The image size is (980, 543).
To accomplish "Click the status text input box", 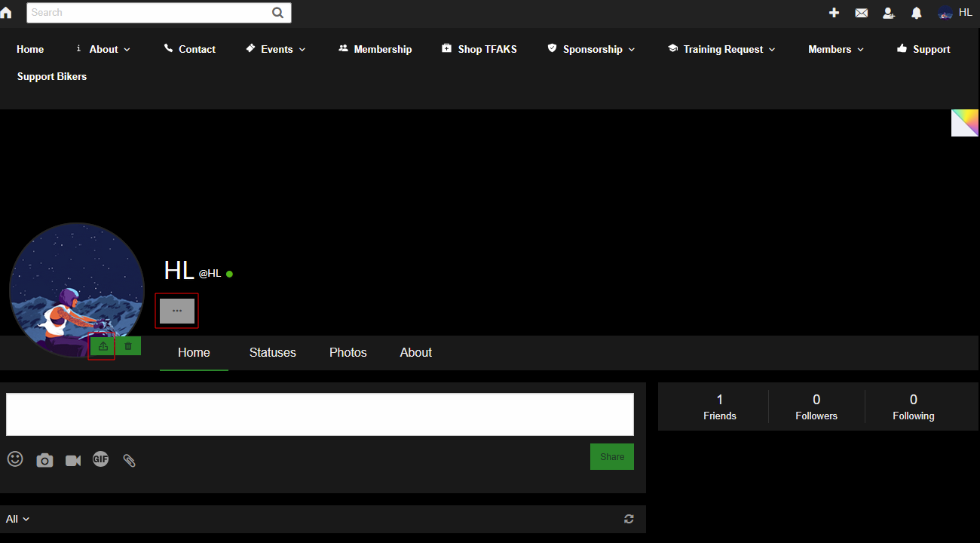I will 320,414.
